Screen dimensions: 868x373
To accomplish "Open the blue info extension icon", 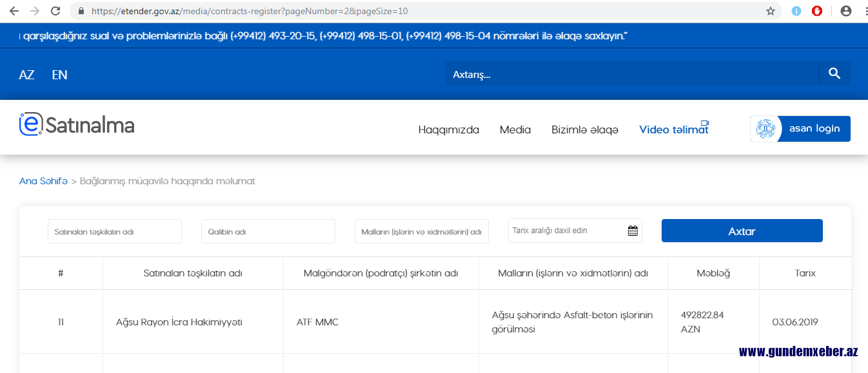I will [796, 11].
